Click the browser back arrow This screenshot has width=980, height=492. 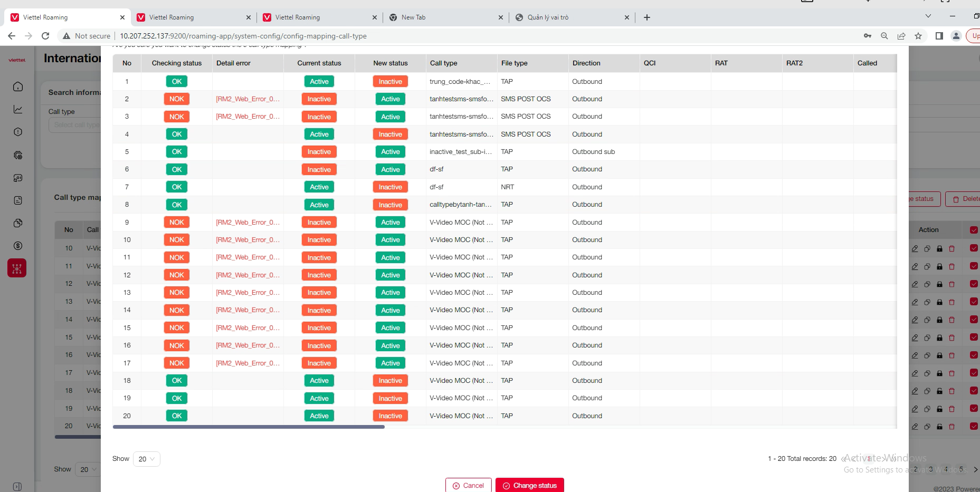click(12, 36)
